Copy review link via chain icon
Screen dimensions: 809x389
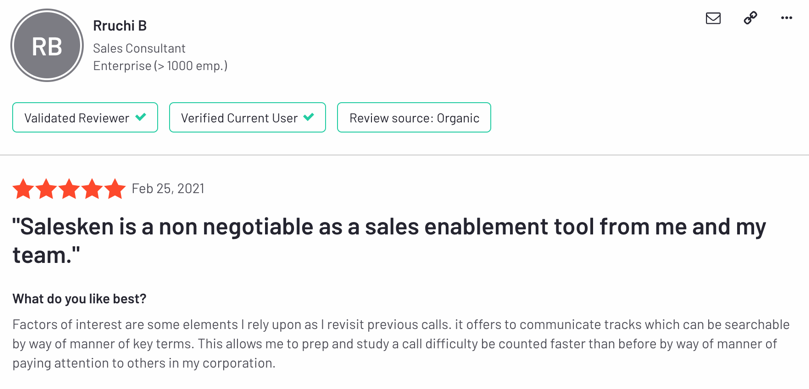tap(750, 18)
